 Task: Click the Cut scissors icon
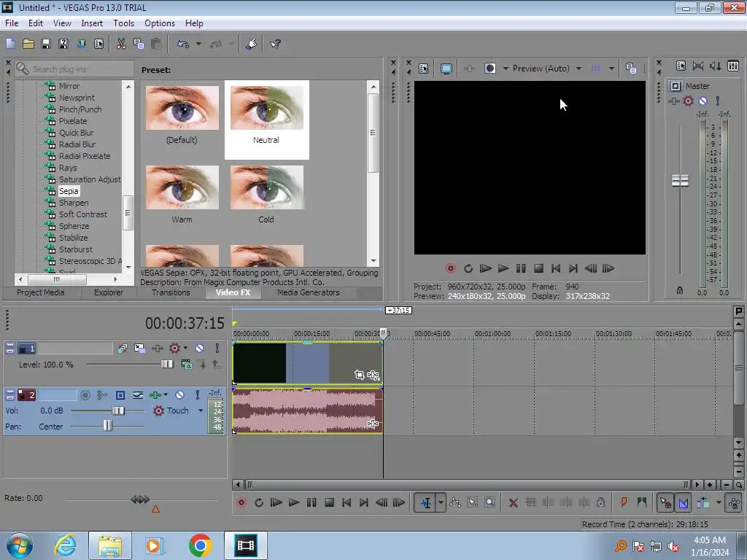[x=121, y=44]
